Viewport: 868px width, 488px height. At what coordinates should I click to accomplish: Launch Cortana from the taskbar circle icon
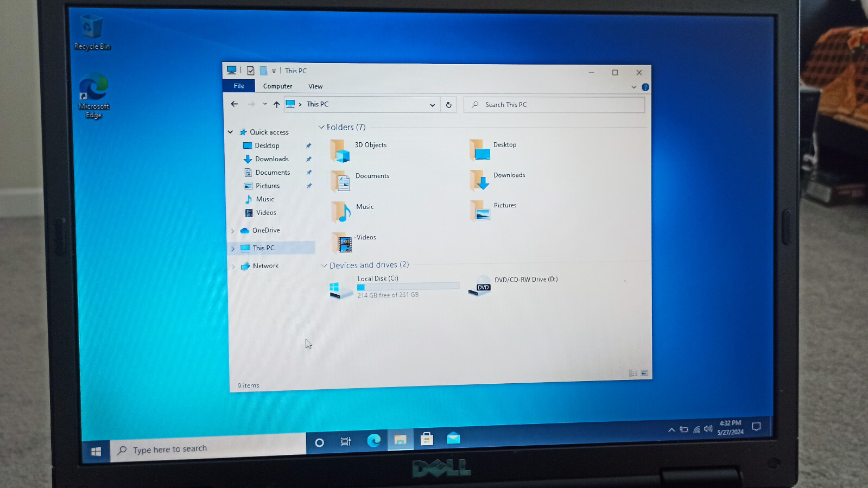click(x=319, y=442)
